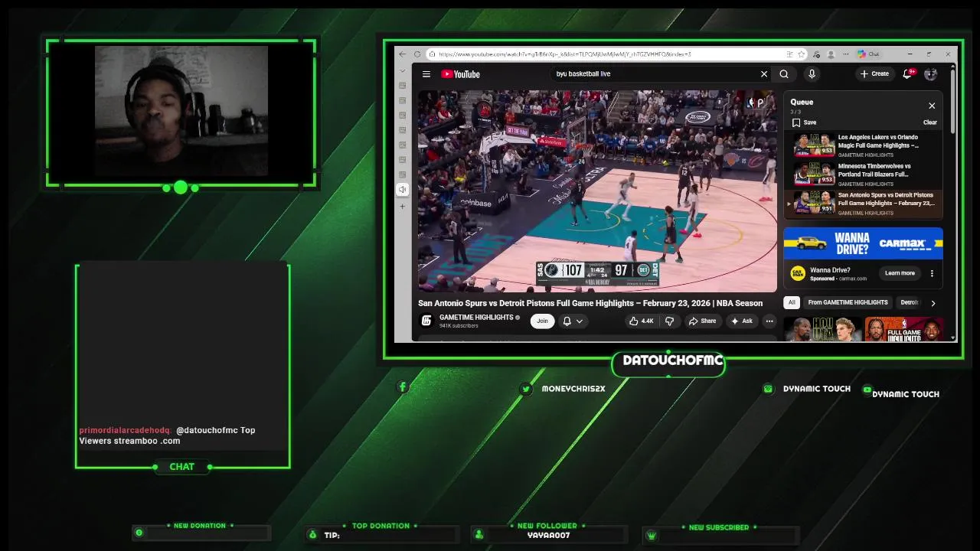The width and height of the screenshot is (980, 551).
Task: Collapse vertical tabs with top chevron
Action: 403,71
